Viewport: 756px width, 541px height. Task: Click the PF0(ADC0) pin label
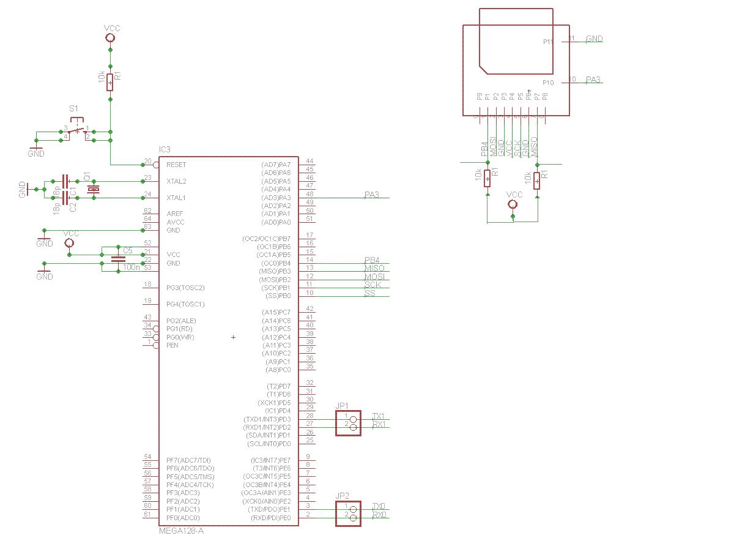(x=183, y=518)
